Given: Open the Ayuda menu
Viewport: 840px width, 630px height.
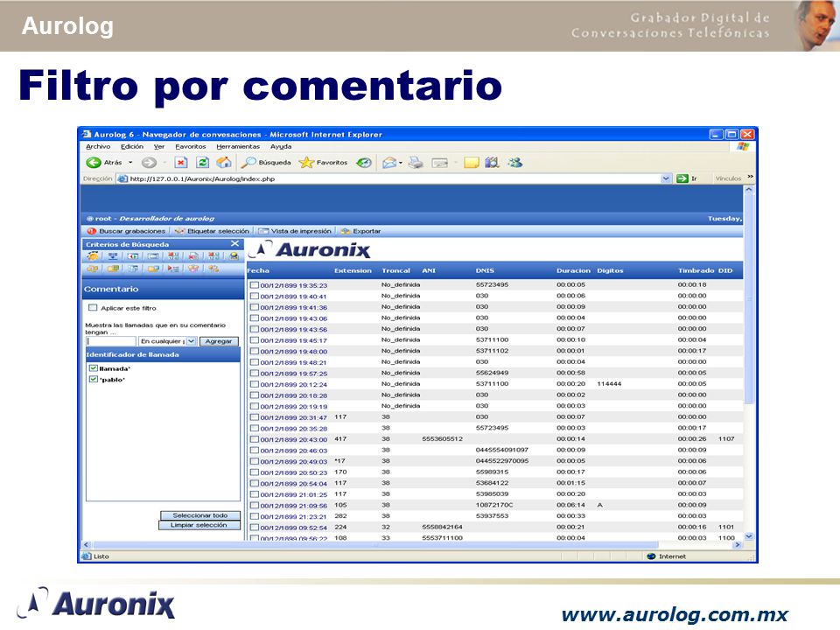Looking at the screenshot, I should (281, 146).
